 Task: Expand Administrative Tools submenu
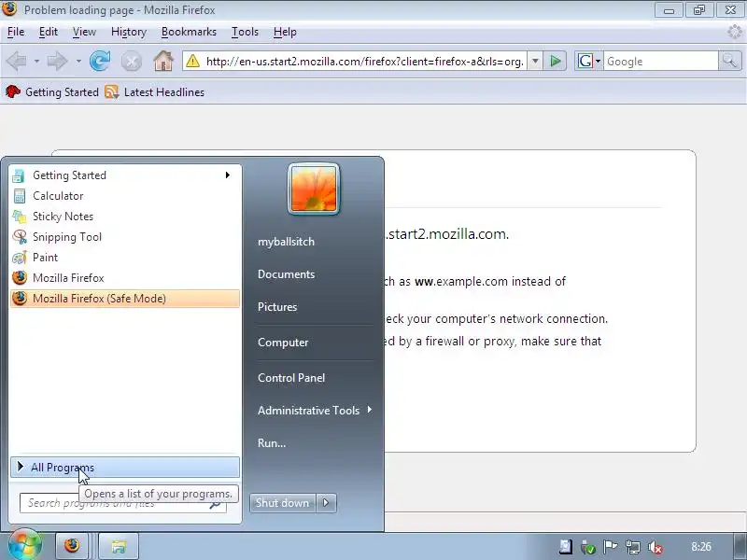[314, 410]
